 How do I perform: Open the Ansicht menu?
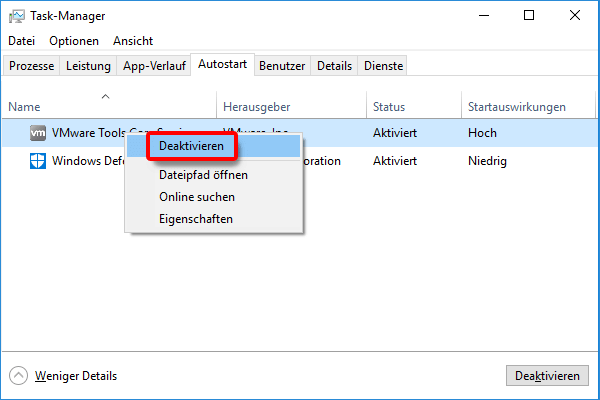(x=133, y=41)
